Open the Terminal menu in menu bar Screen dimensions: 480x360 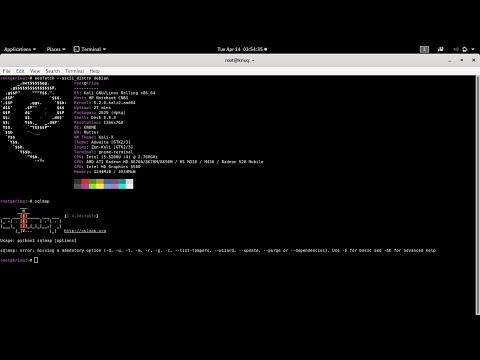(x=75, y=71)
